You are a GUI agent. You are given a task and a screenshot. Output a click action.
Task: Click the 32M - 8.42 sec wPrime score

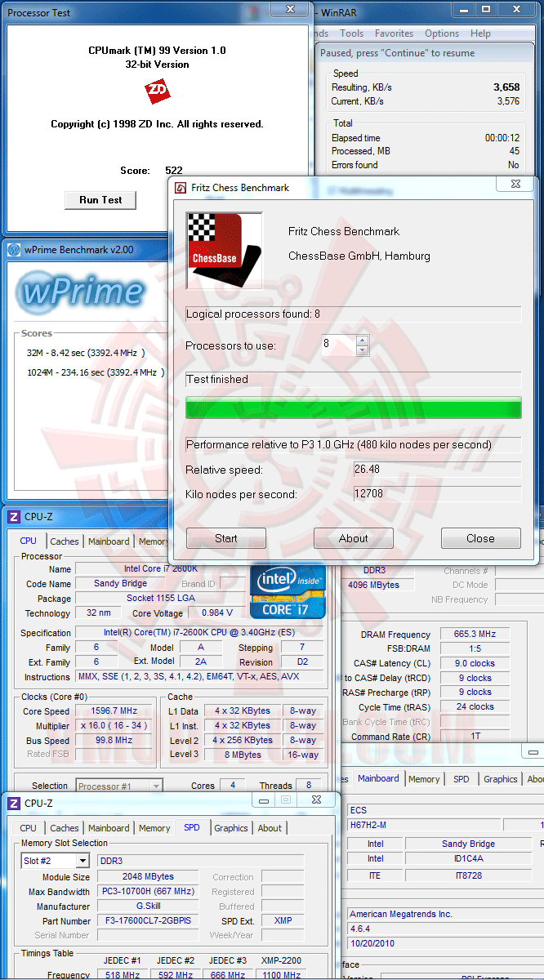pos(85,353)
